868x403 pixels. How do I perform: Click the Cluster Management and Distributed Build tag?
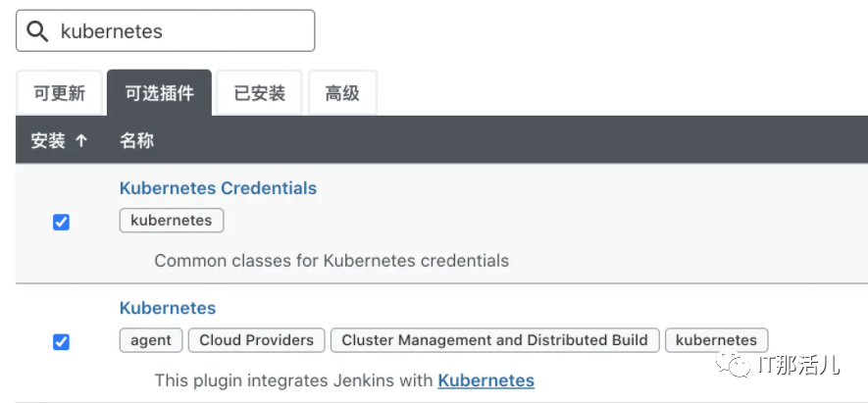(495, 340)
